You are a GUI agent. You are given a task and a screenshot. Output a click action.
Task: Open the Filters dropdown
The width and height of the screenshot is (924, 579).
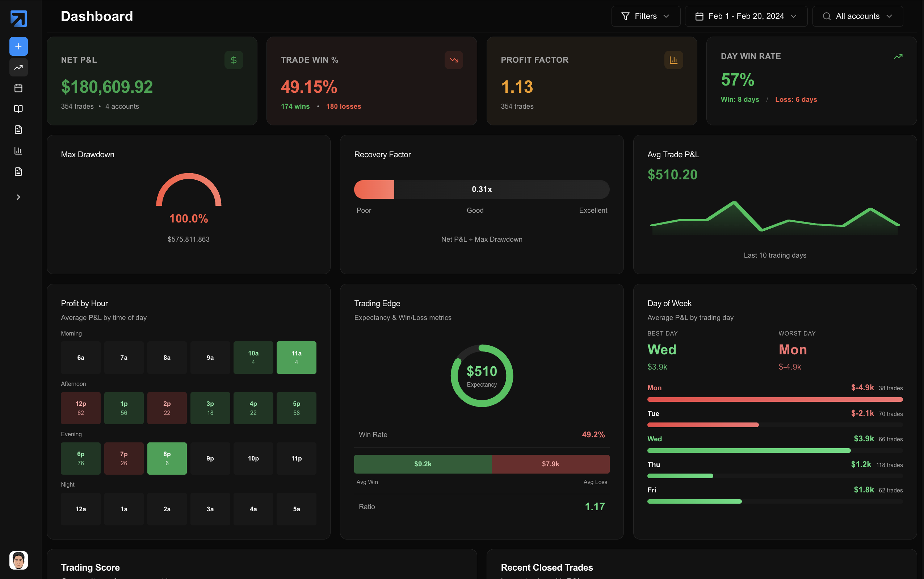[x=646, y=16]
